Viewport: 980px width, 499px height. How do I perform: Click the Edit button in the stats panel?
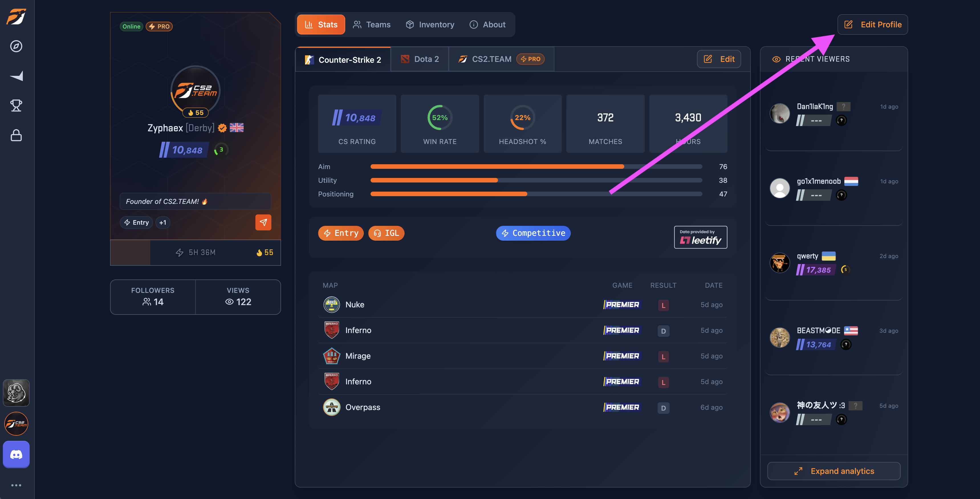click(719, 59)
